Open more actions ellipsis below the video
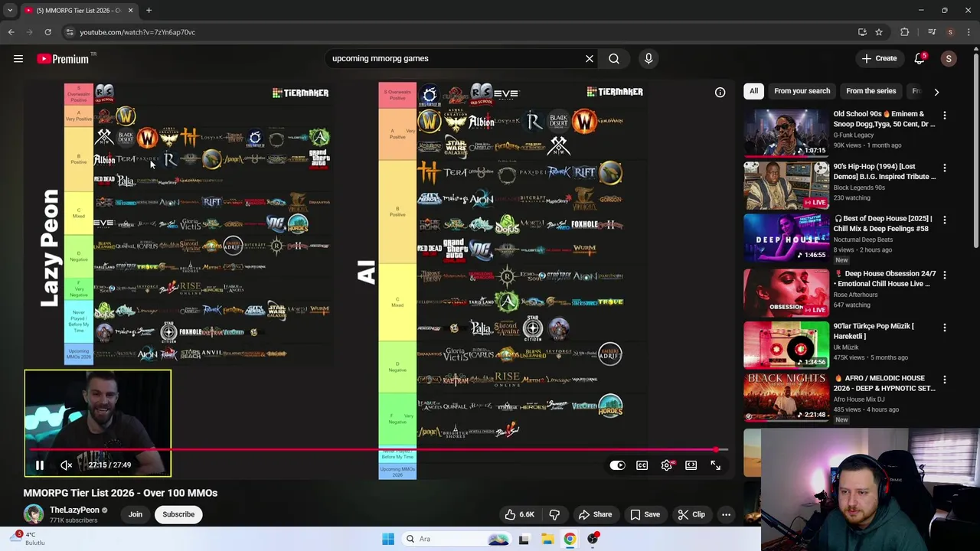980x551 pixels. click(x=726, y=514)
